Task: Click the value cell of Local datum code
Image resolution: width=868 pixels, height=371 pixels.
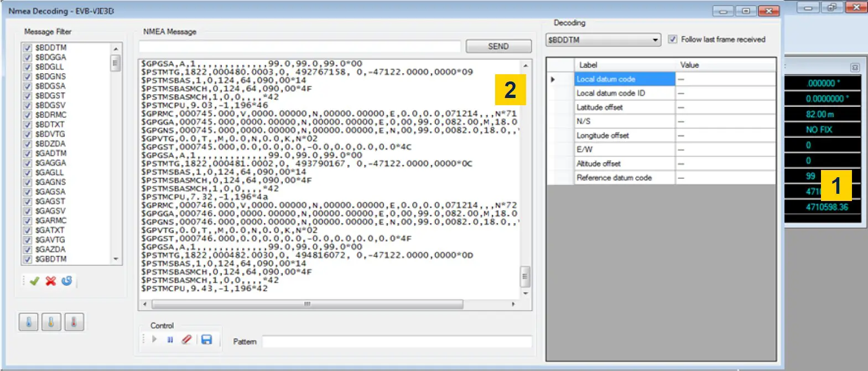Action: coord(725,79)
